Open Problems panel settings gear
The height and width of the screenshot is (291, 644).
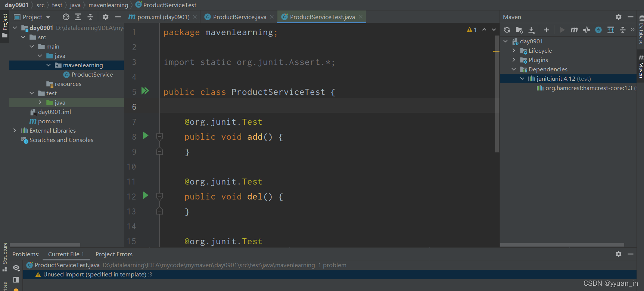pos(619,254)
